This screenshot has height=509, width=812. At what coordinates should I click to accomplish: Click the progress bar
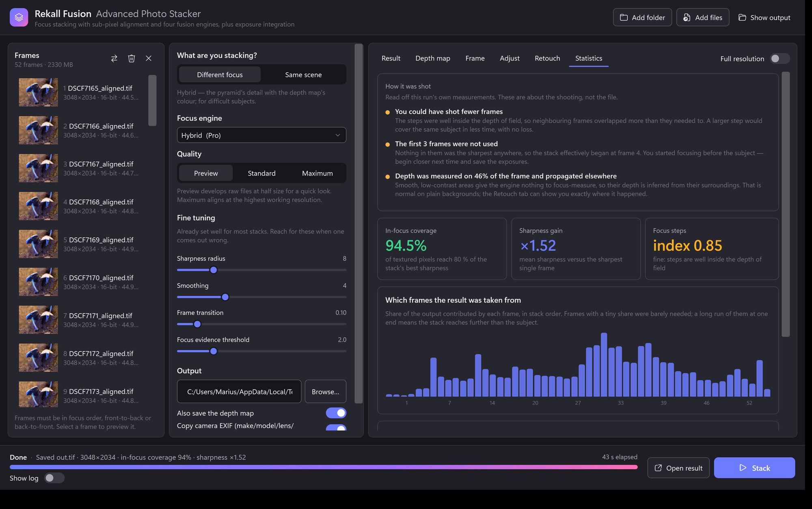pyautogui.click(x=324, y=467)
